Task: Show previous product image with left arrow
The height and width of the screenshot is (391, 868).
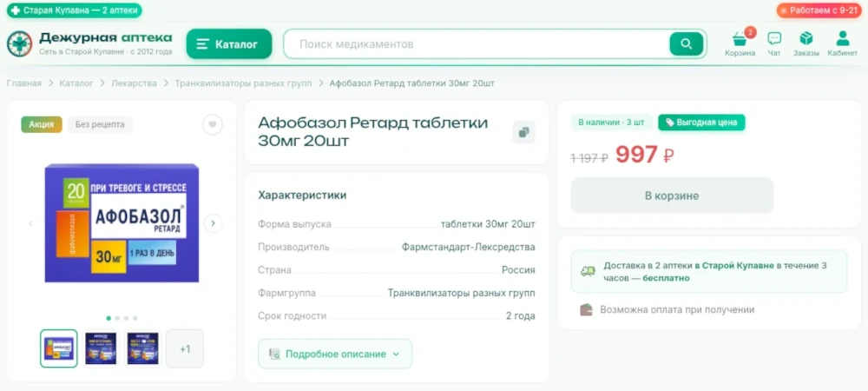Action: [x=31, y=223]
